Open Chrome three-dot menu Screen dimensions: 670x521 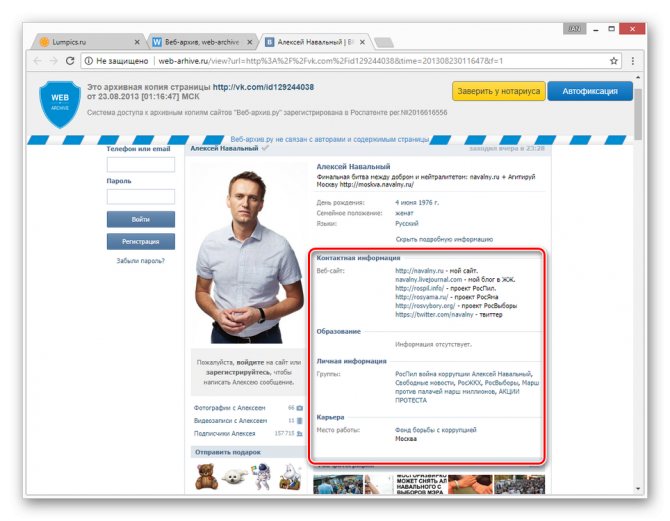[x=633, y=61]
